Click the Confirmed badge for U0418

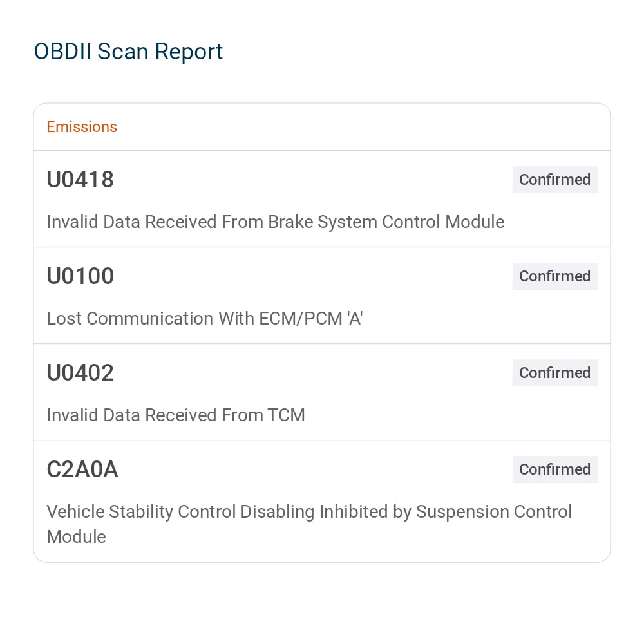coord(554,180)
